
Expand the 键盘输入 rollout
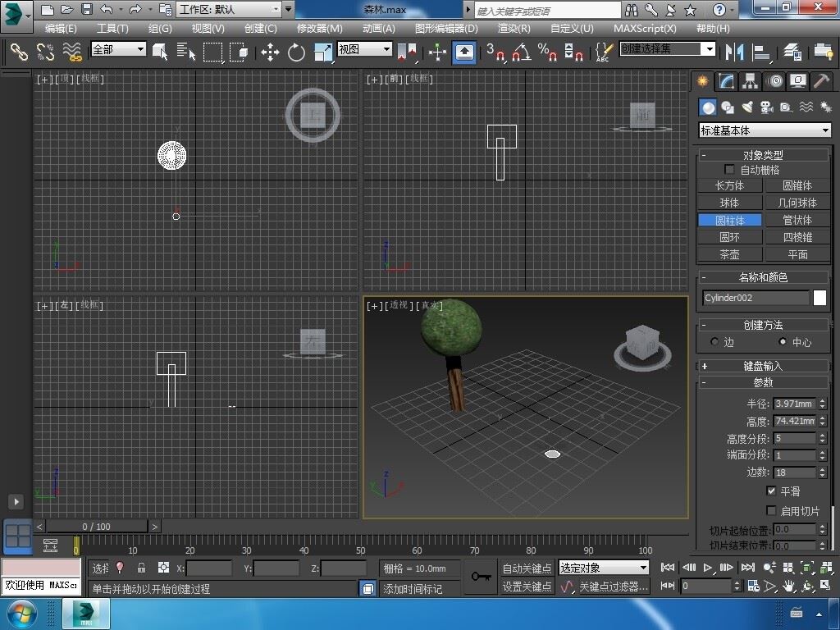pos(763,366)
